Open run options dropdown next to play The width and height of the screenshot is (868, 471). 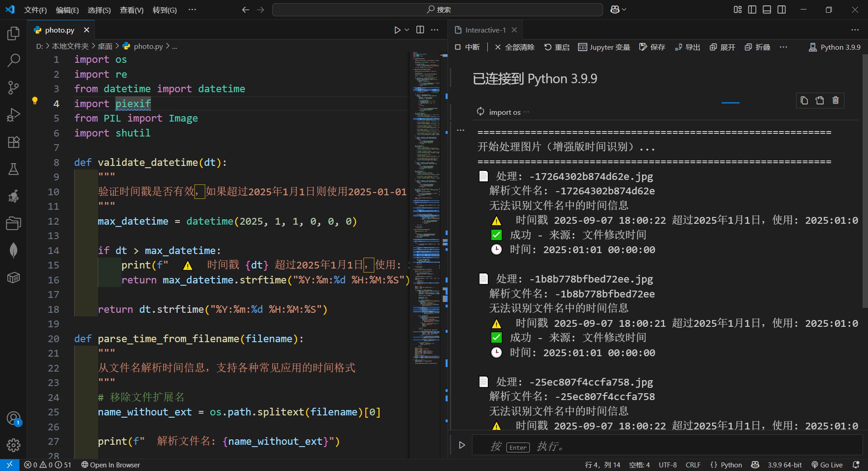click(407, 30)
